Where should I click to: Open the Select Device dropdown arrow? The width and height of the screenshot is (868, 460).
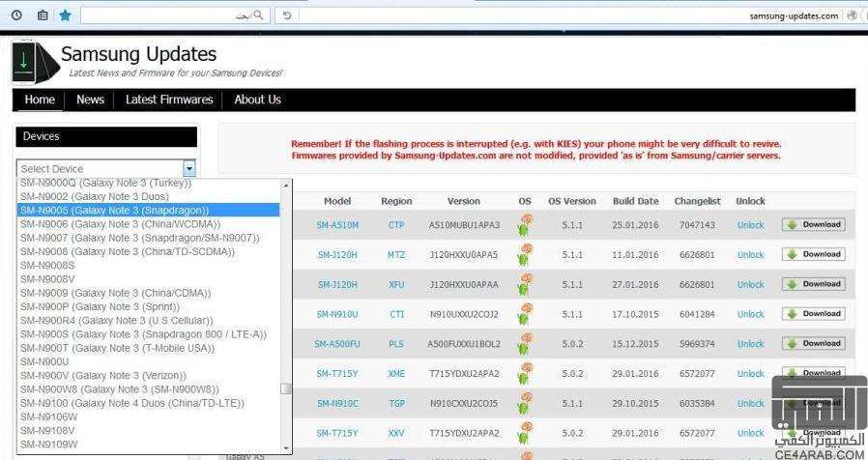(189, 168)
